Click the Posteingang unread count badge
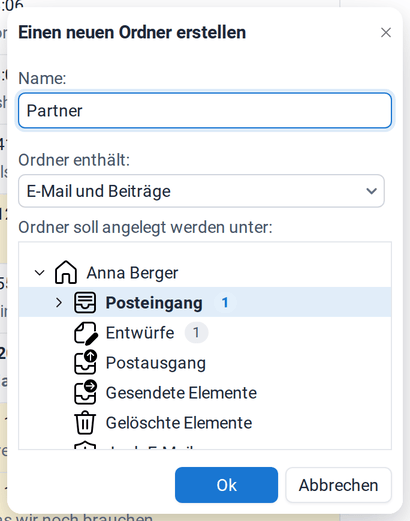This screenshot has height=521, width=410. pos(225,303)
